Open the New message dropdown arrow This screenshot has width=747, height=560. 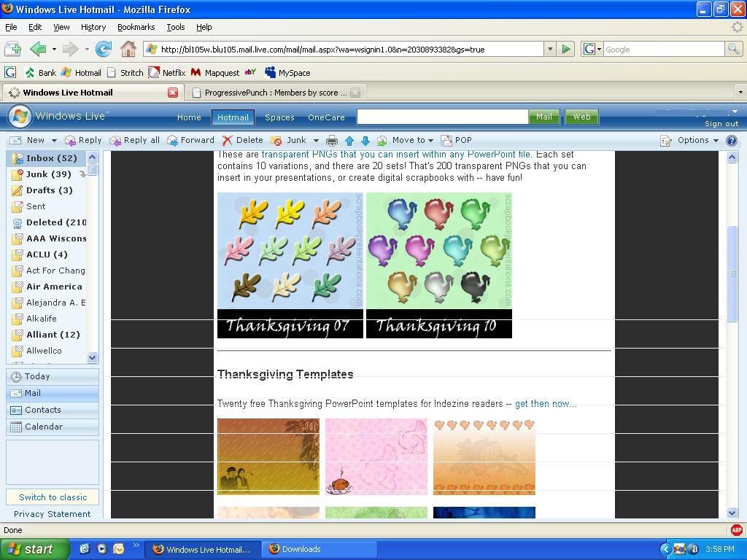pyautogui.click(x=54, y=141)
